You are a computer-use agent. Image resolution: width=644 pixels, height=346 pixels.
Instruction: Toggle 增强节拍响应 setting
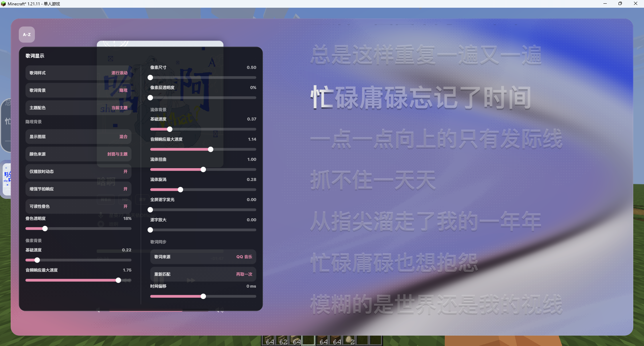(x=78, y=189)
